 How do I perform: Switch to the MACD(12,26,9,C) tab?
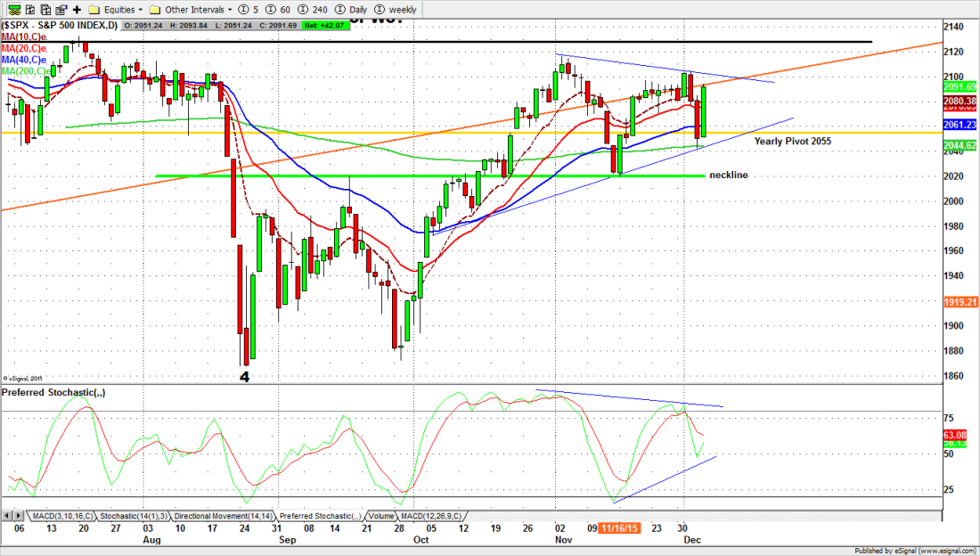click(432, 516)
